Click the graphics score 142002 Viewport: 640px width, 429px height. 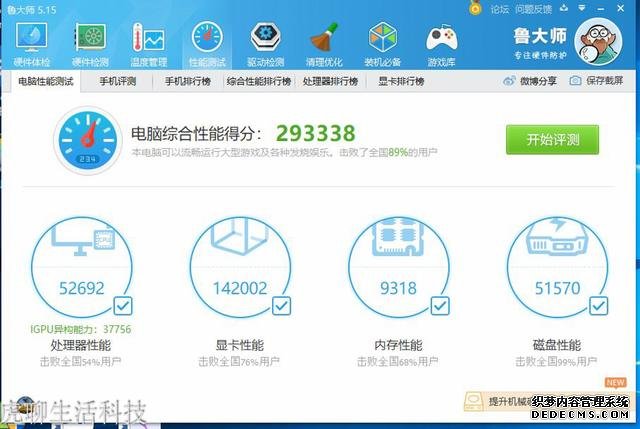(x=240, y=288)
